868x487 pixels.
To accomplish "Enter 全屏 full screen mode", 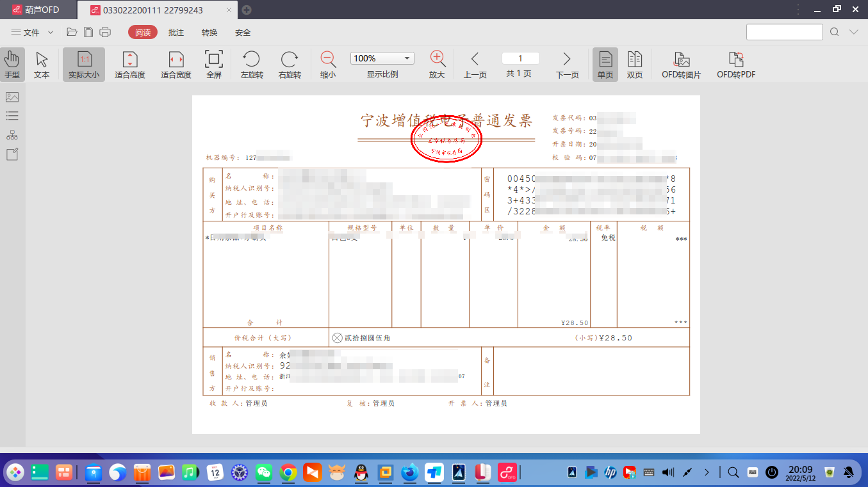I will pos(214,65).
